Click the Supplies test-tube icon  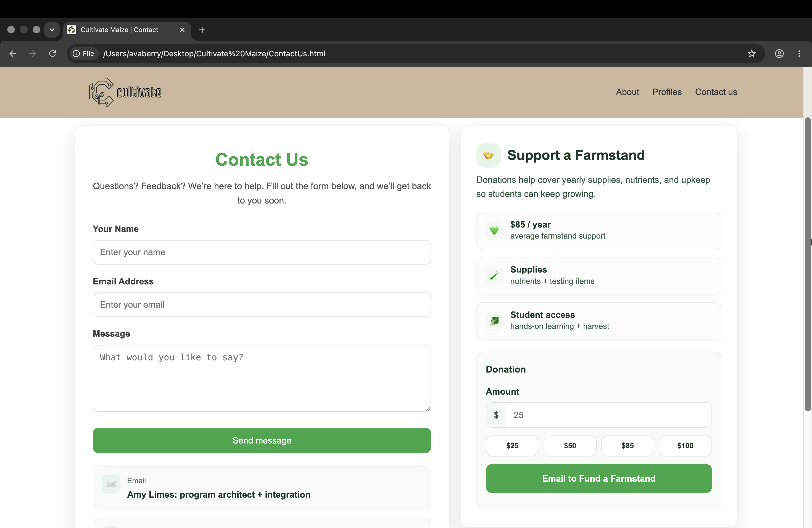[x=494, y=276]
